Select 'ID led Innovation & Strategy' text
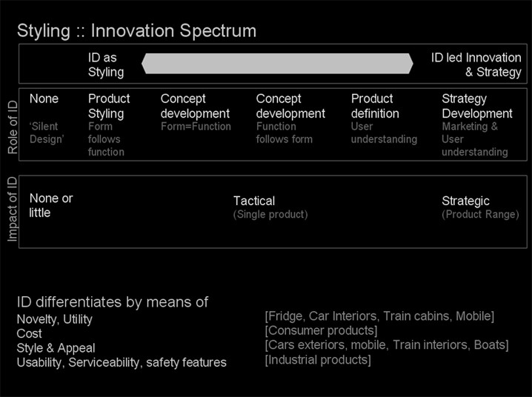Viewport: 532px width, 397px height. [476, 64]
